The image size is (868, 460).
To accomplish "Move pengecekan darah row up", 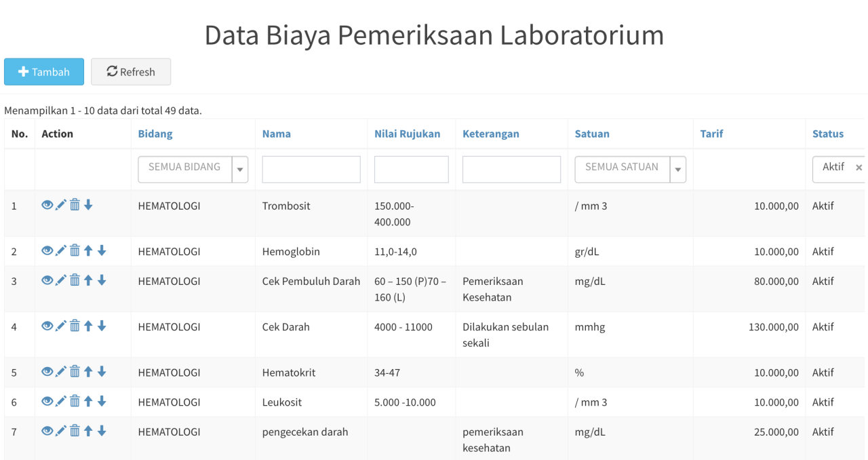I will (88, 430).
